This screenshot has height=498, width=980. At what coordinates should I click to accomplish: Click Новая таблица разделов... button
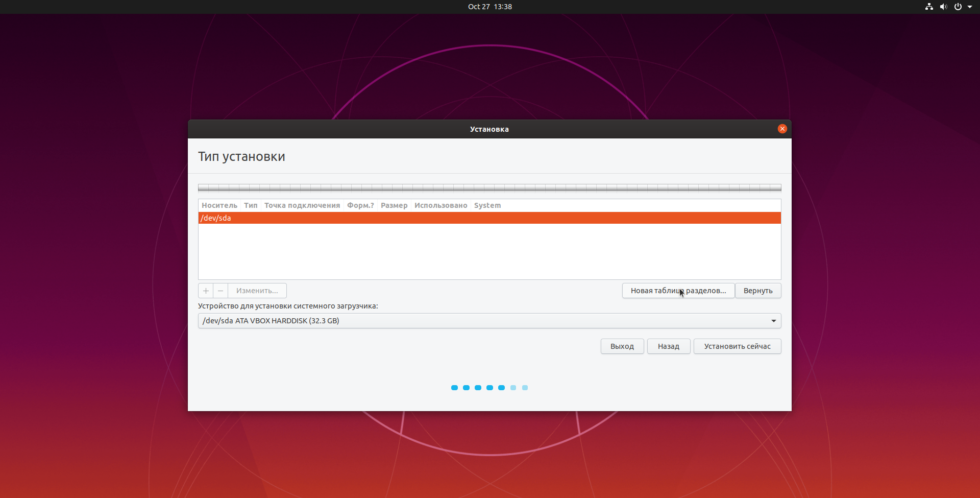678,291
